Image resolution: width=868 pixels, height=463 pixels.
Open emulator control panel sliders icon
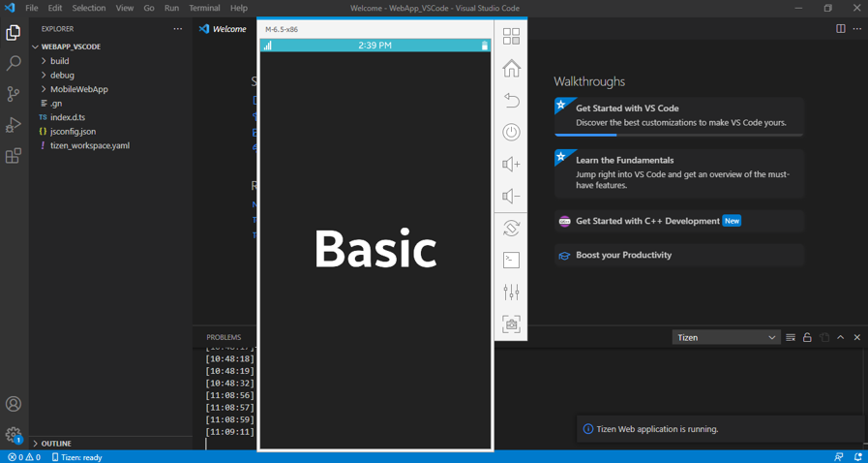[x=511, y=293]
